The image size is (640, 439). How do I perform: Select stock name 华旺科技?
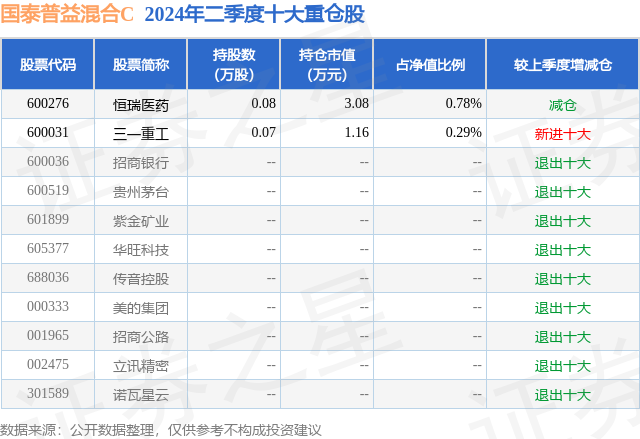141,250
